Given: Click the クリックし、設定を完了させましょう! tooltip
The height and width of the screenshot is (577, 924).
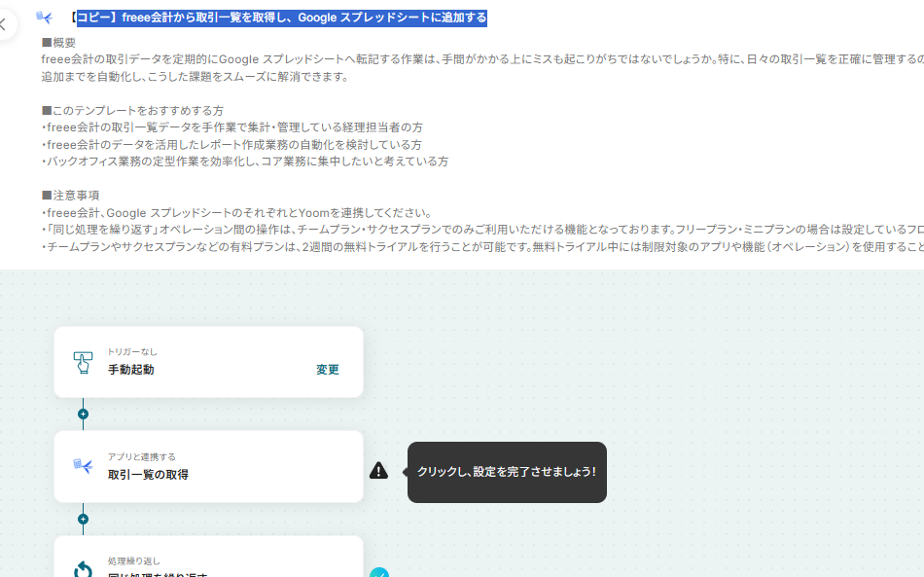Looking at the screenshot, I should (507, 472).
